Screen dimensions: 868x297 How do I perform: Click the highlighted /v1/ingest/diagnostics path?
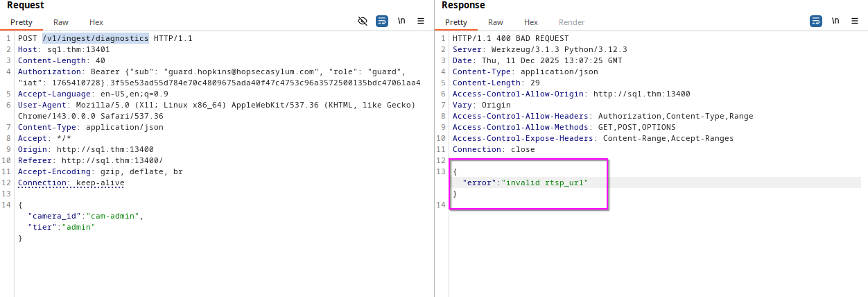(x=95, y=38)
